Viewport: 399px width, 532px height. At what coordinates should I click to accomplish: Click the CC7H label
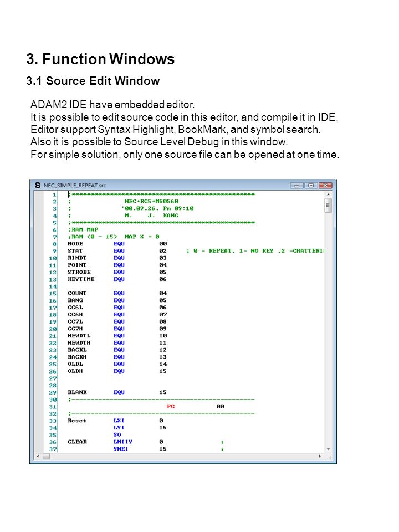click(75, 329)
